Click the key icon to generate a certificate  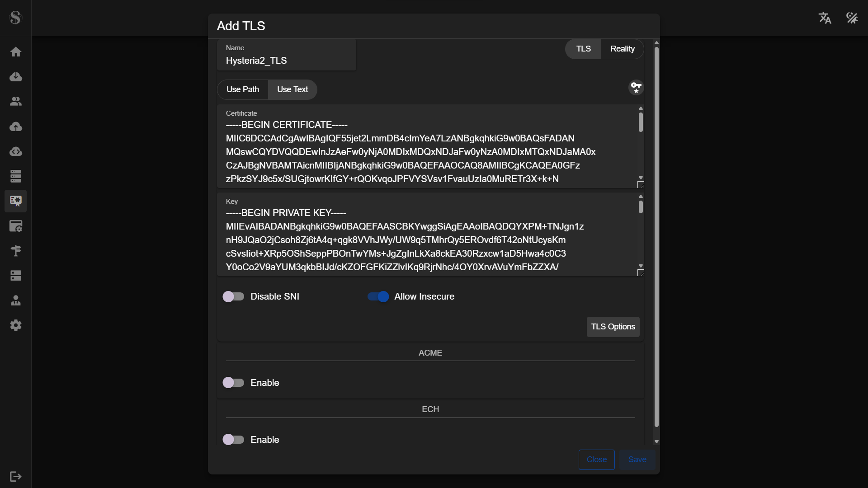coord(636,88)
